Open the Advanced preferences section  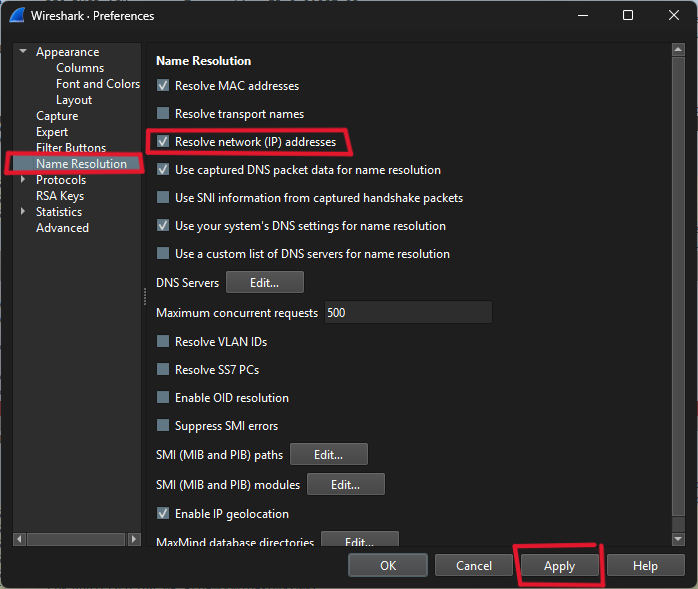(x=62, y=228)
